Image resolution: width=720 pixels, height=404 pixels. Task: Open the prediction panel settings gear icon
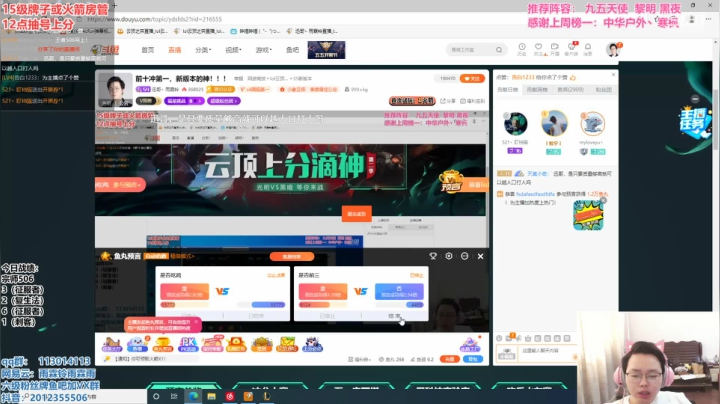[449, 256]
